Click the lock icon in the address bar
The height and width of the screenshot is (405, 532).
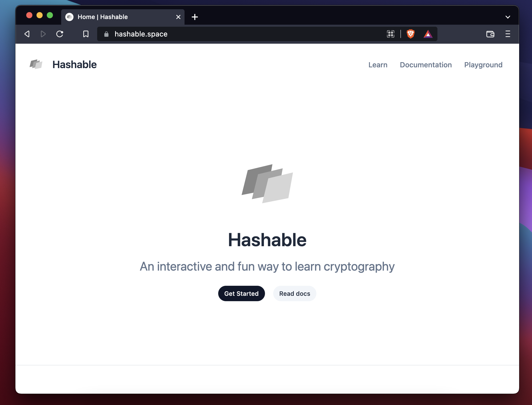(106, 34)
